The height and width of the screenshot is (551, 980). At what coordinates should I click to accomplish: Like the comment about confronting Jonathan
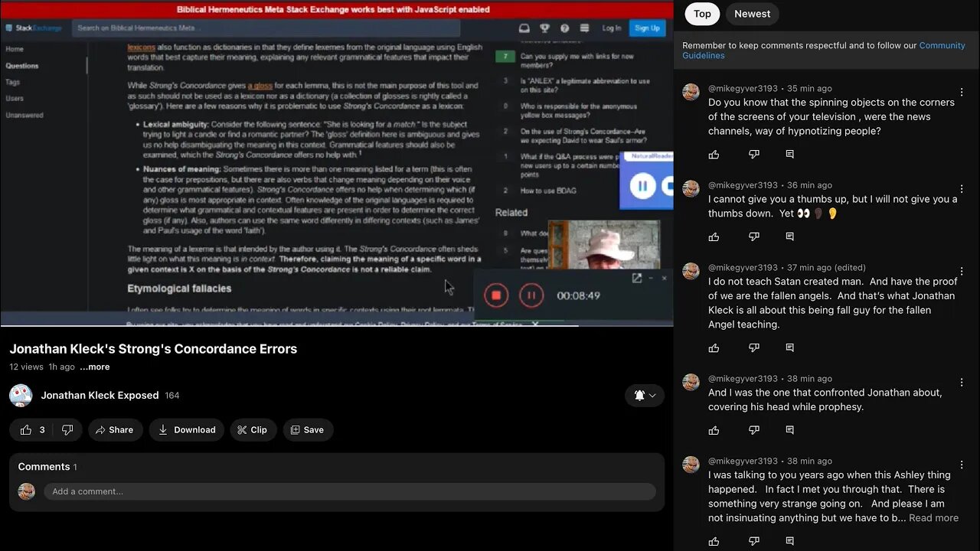click(x=714, y=431)
